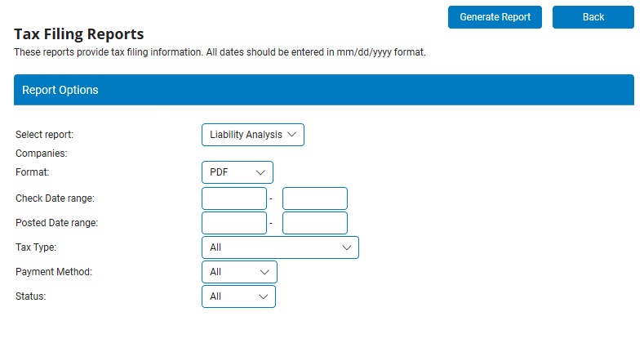Screen dimensions: 644x343
Task: Click the Check Date range end field
Action: [x=314, y=198]
